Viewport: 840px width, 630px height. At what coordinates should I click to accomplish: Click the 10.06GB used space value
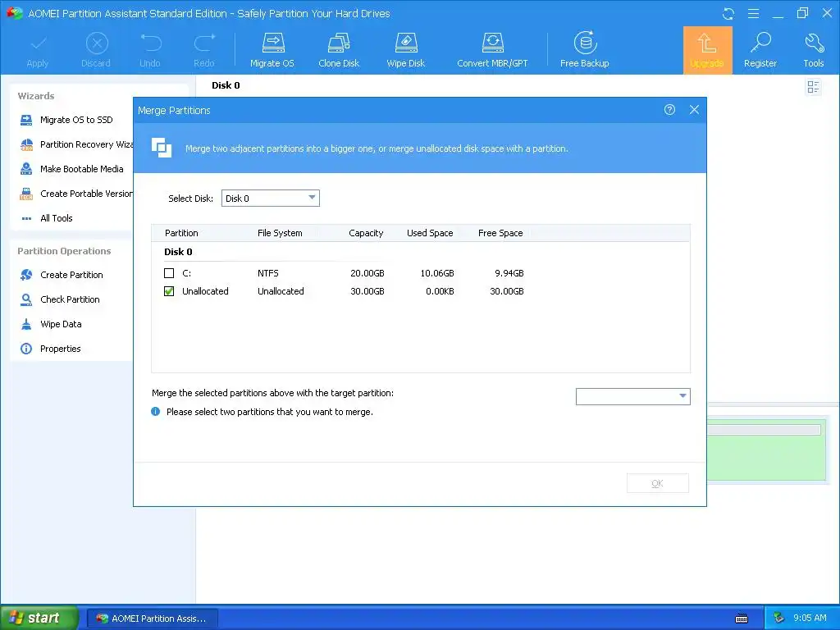click(x=436, y=273)
